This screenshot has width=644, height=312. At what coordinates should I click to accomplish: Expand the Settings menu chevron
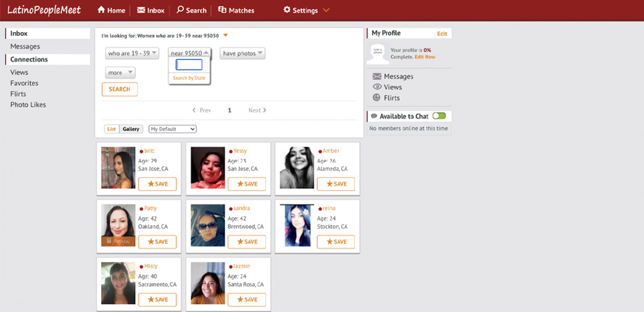point(326,10)
